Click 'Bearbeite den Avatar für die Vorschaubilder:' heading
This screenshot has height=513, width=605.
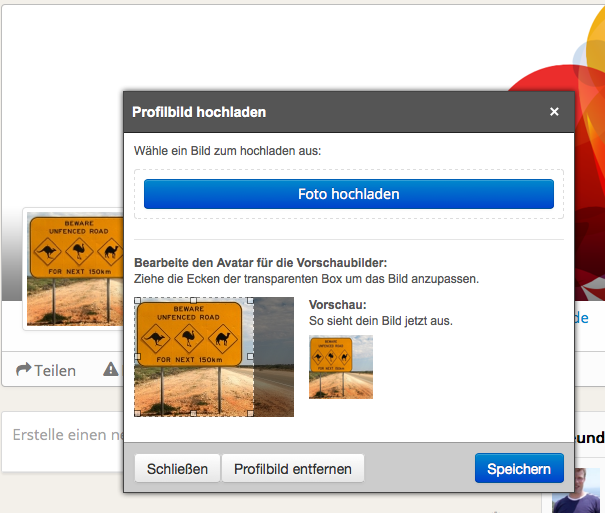260,263
